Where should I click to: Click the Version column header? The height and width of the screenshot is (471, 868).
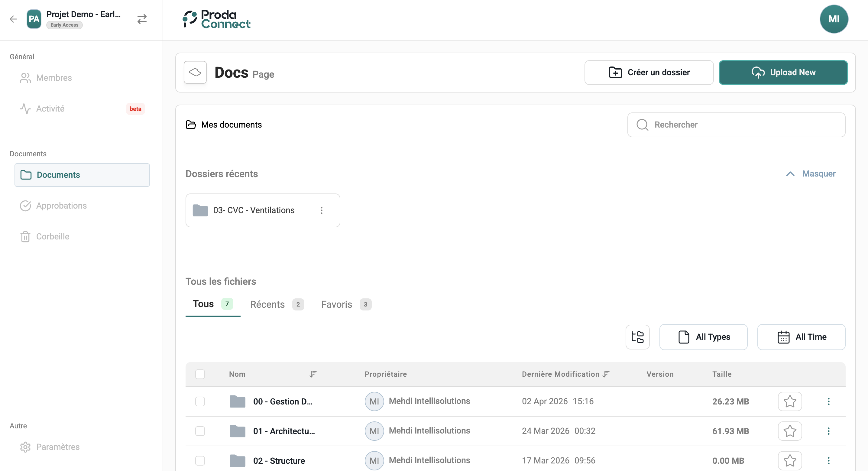tap(660, 374)
